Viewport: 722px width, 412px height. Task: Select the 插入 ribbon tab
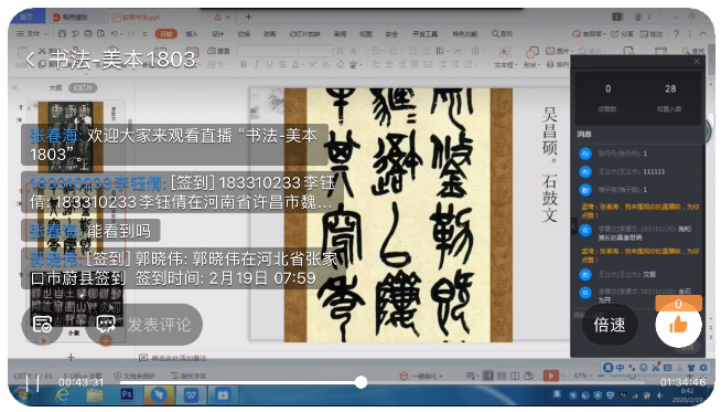point(192,34)
